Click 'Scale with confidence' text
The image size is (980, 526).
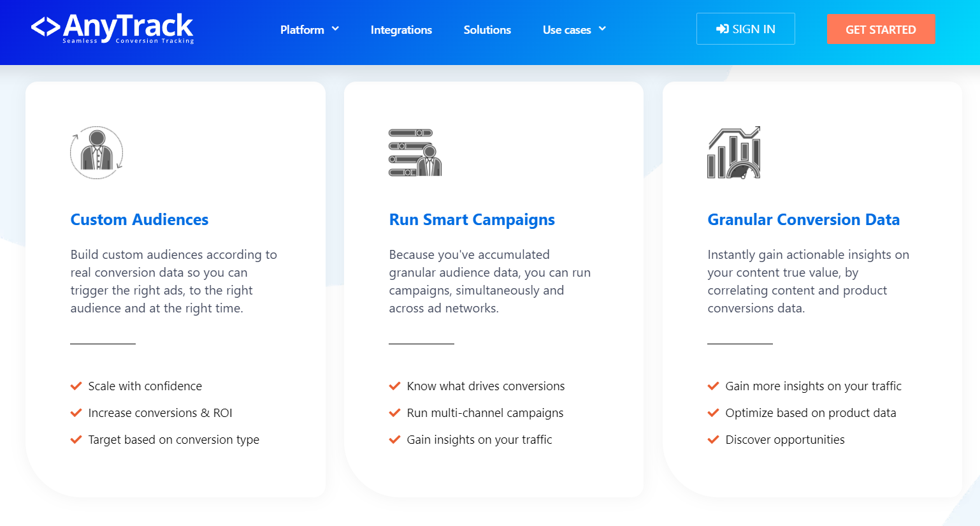[x=145, y=386]
